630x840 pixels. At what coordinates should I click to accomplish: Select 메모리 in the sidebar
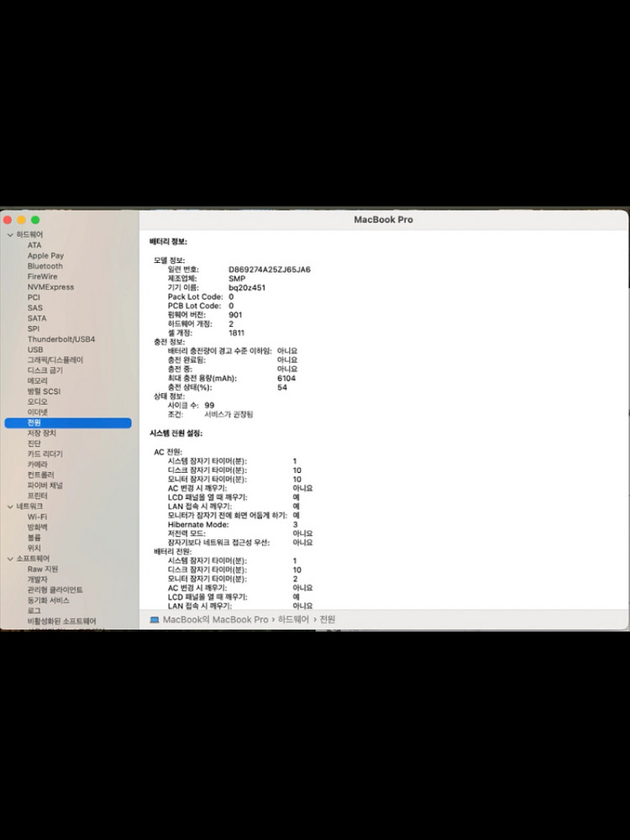coord(38,381)
